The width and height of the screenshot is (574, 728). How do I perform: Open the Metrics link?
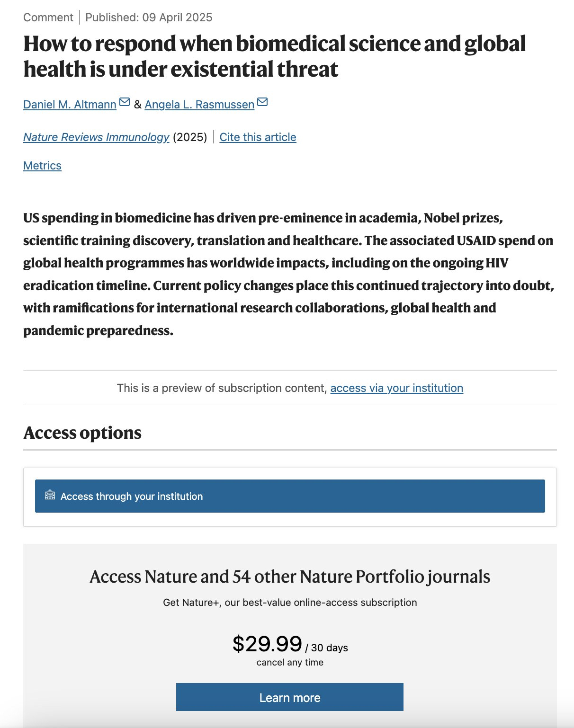coord(42,166)
